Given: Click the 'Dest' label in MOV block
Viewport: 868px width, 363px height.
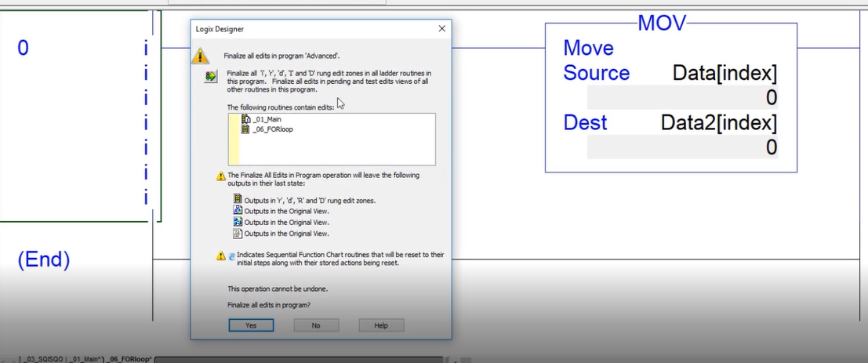Looking at the screenshot, I should pyautogui.click(x=585, y=122).
